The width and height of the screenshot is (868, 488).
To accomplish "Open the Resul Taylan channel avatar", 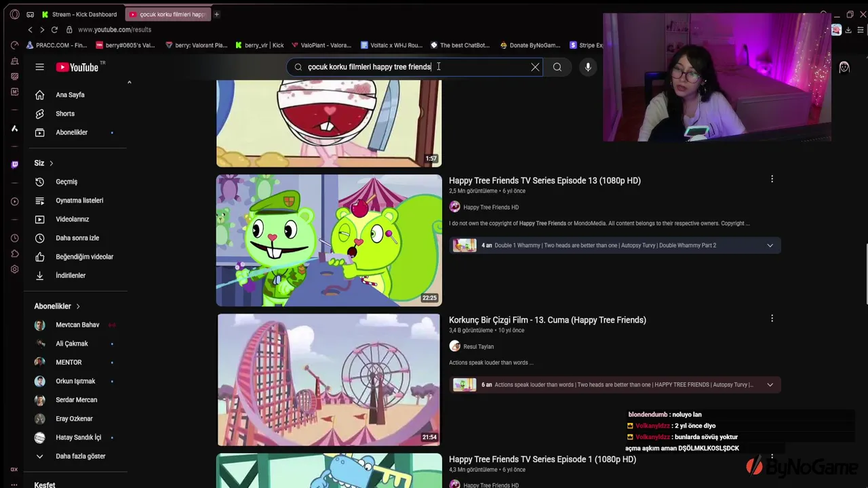I will 454,346.
